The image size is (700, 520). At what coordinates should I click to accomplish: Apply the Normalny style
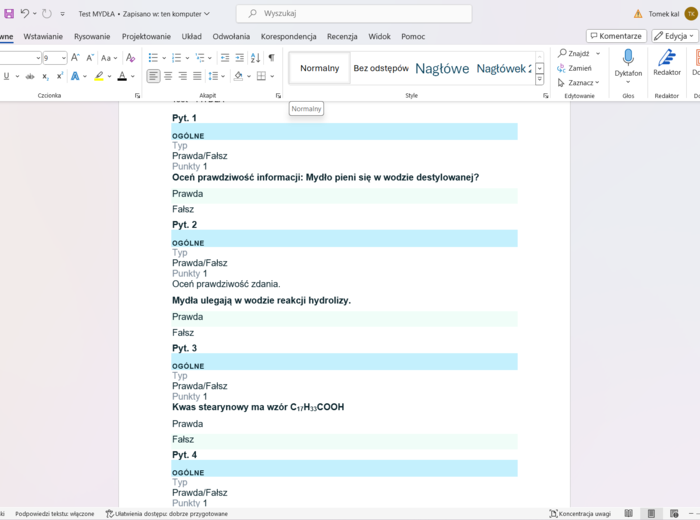tap(320, 68)
